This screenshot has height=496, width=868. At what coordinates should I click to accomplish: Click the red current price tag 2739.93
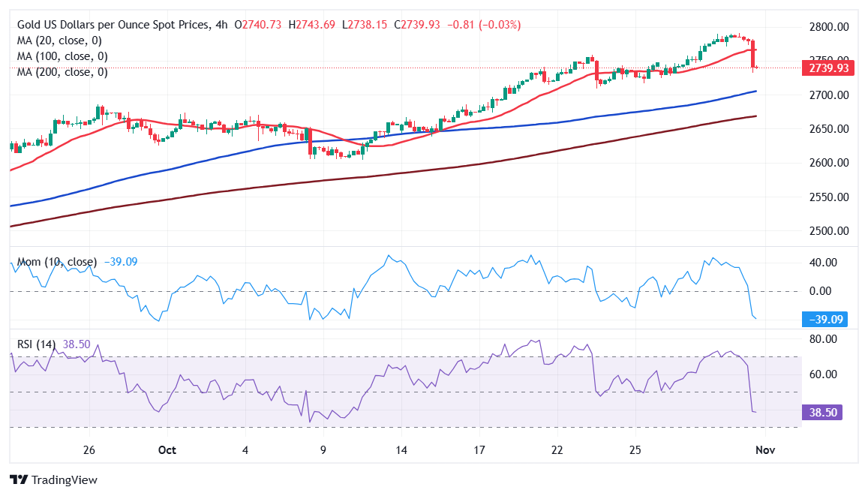click(827, 68)
